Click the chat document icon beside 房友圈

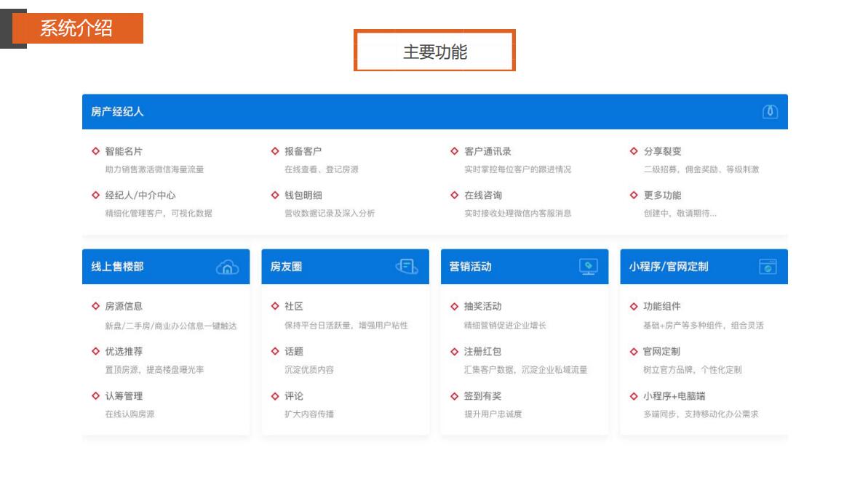(x=407, y=267)
